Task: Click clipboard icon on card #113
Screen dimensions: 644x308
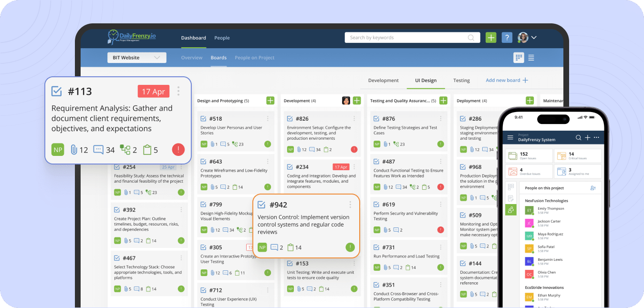Action: coord(147,150)
